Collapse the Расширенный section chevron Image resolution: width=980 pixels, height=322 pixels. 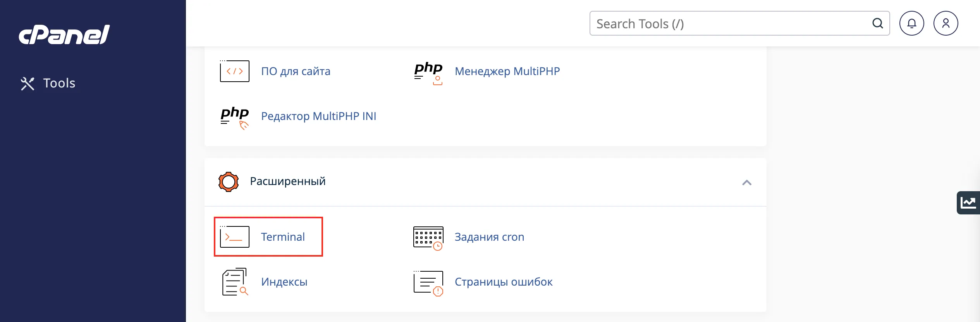point(746,182)
